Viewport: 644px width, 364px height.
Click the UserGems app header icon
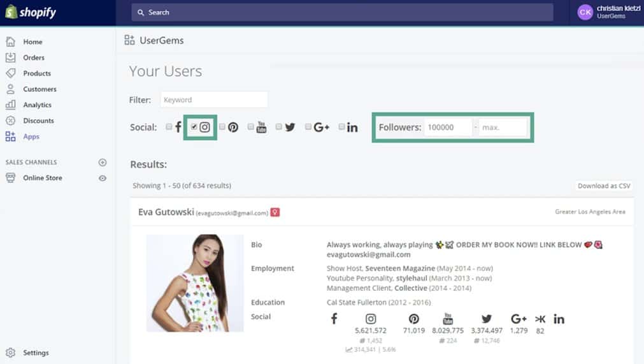click(x=130, y=40)
